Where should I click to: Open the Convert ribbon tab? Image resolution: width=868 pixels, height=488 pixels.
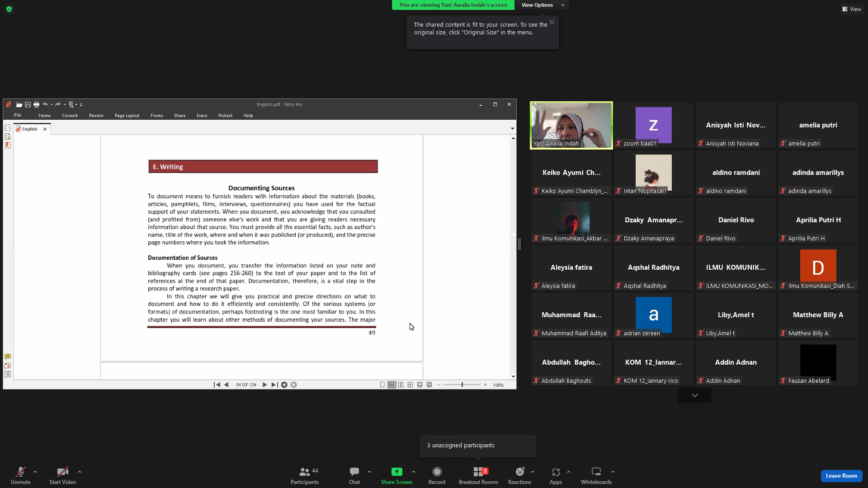(x=70, y=116)
